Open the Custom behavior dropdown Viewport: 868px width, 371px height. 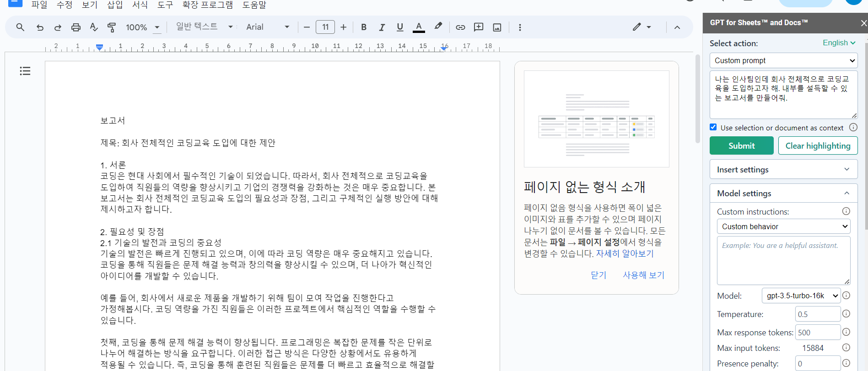783,226
